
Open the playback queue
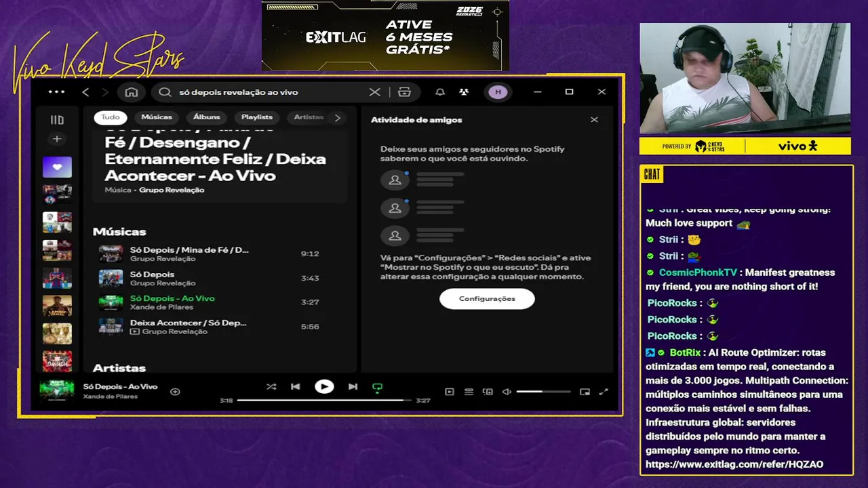point(469,392)
